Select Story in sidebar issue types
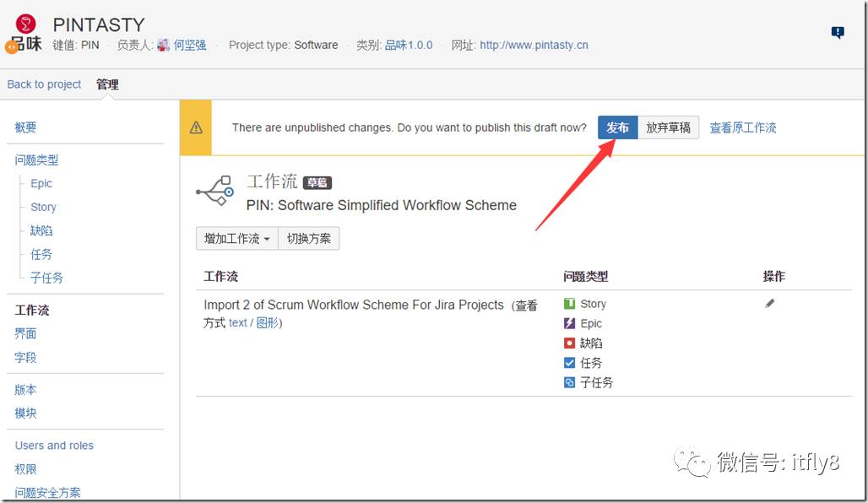The image size is (868, 503). point(44,207)
